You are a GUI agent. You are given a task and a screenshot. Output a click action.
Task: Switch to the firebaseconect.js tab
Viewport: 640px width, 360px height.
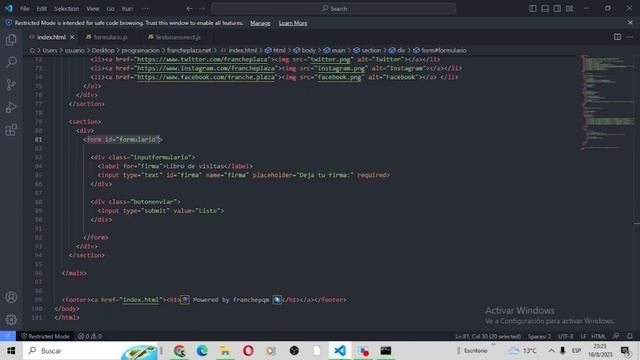point(178,37)
